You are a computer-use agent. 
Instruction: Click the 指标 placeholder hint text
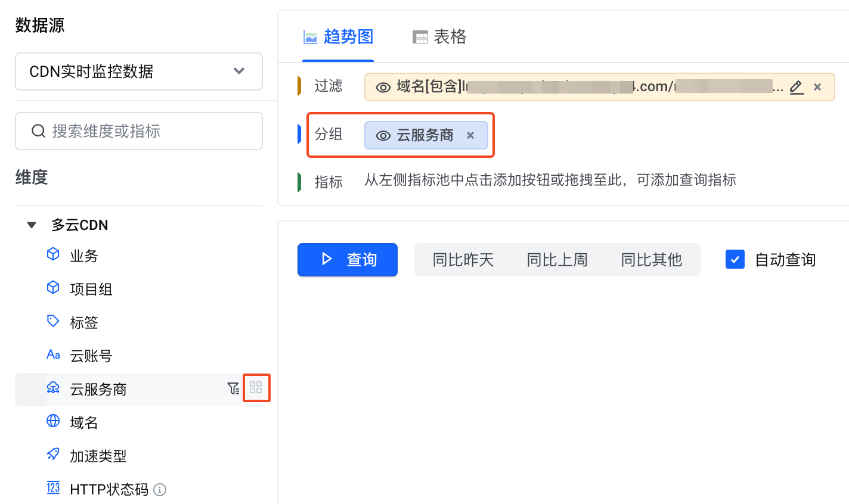[x=550, y=180]
